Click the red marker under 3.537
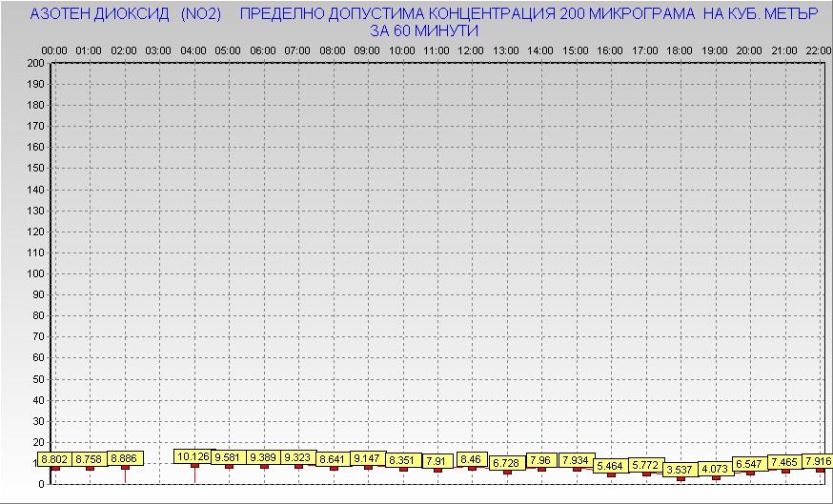Viewport: 833px width, 504px height. click(681, 478)
